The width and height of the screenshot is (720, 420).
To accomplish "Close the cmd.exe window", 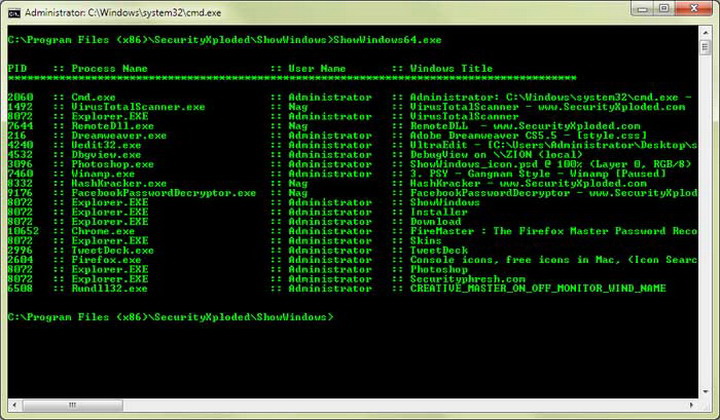I will [694, 9].
